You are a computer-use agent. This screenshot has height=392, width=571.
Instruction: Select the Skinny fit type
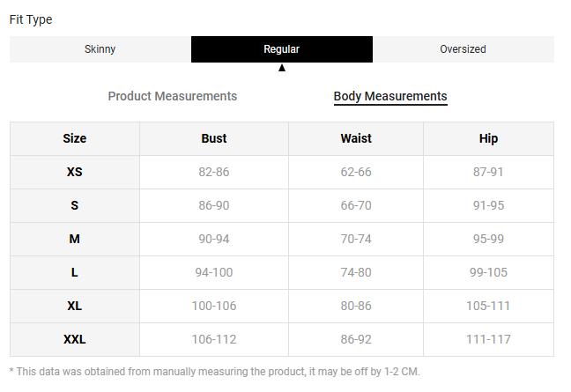point(100,49)
